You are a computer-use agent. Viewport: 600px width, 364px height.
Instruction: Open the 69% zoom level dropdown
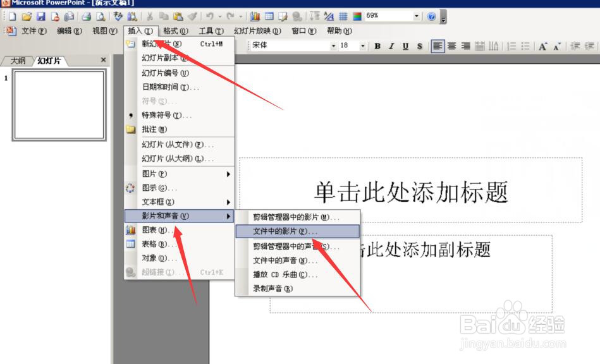click(x=416, y=16)
